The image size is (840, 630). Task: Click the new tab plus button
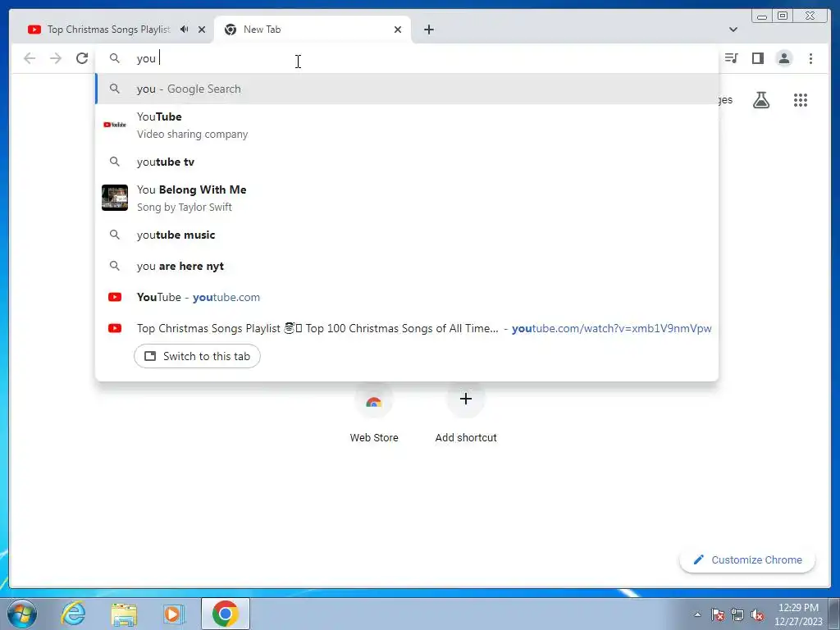pos(428,30)
